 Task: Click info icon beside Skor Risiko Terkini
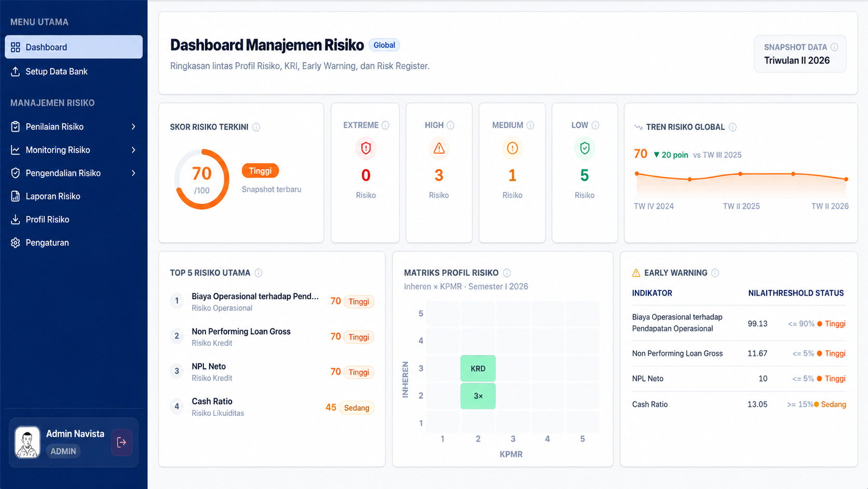(x=256, y=127)
